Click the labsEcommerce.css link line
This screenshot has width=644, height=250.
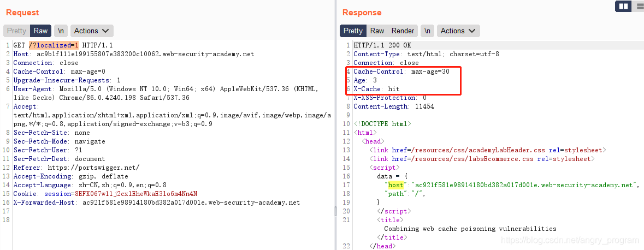[482, 159]
